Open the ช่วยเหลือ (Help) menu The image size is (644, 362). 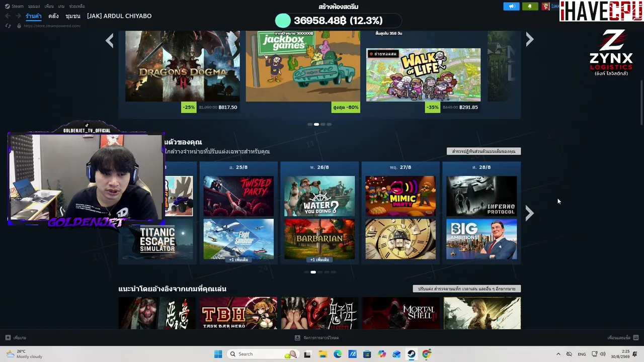coord(77,7)
